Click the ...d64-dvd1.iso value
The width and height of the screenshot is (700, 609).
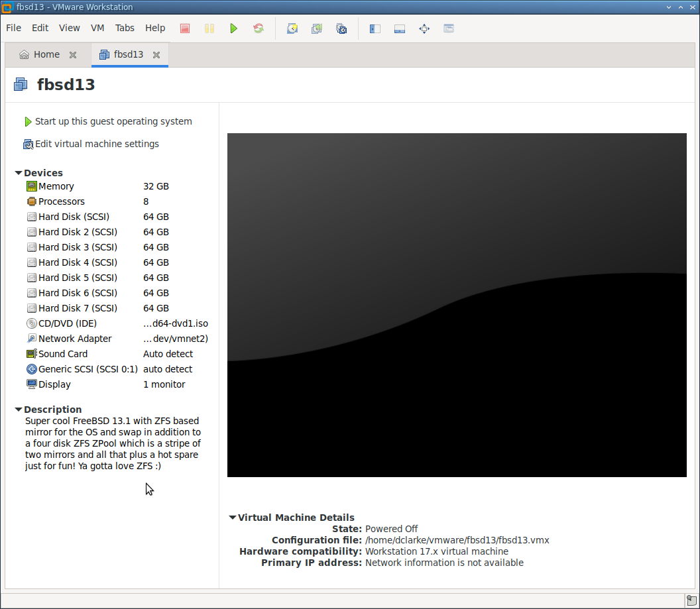click(176, 323)
